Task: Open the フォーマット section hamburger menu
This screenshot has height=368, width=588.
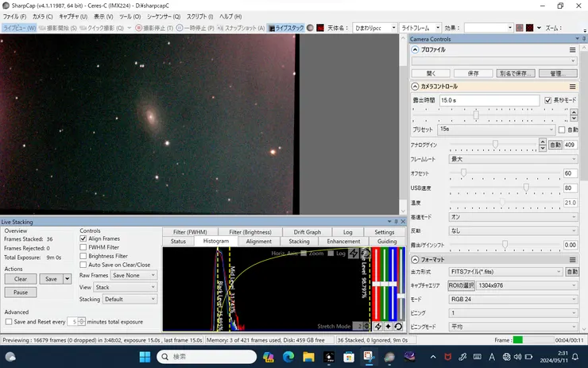Action: pos(572,260)
